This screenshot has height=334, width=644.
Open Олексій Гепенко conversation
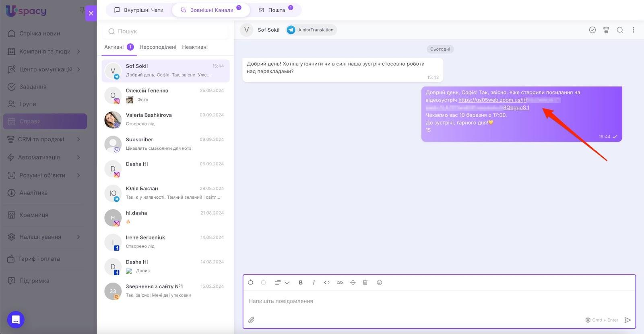pyautogui.click(x=165, y=95)
